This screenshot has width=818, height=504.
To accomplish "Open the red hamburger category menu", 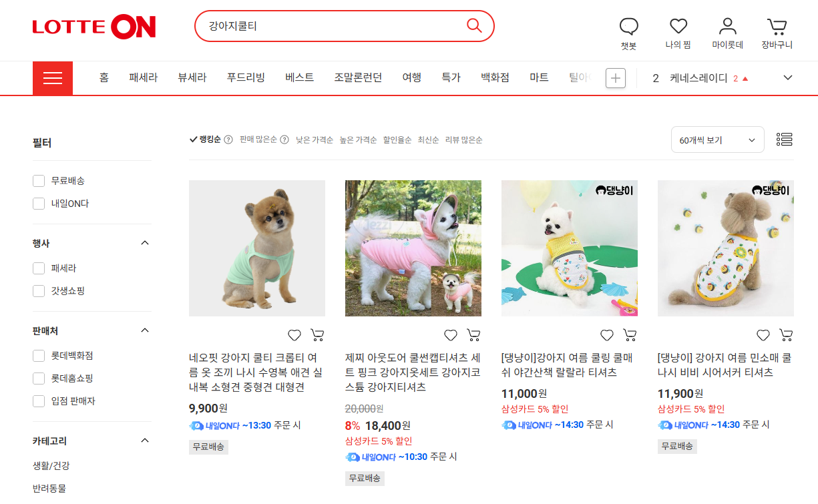I will (x=53, y=77).
